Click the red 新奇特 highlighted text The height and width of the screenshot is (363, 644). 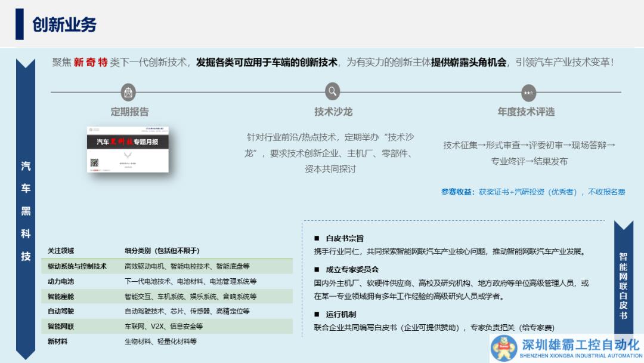point(91,62)
